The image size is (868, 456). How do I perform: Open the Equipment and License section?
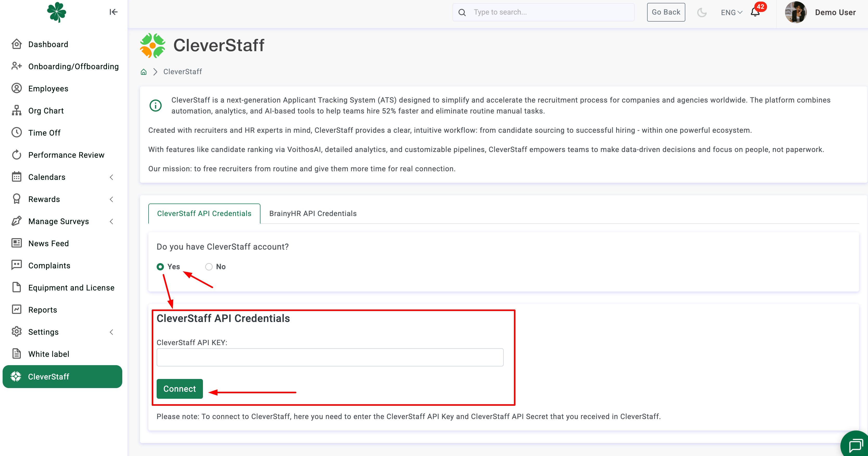pos(71,288)
